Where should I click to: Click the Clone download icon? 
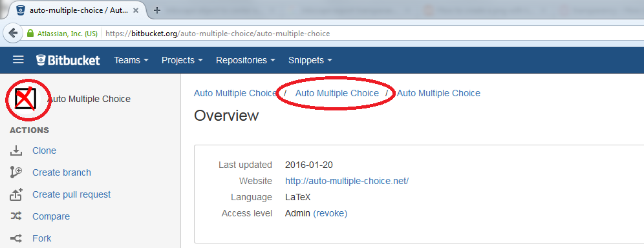point(16,150)
